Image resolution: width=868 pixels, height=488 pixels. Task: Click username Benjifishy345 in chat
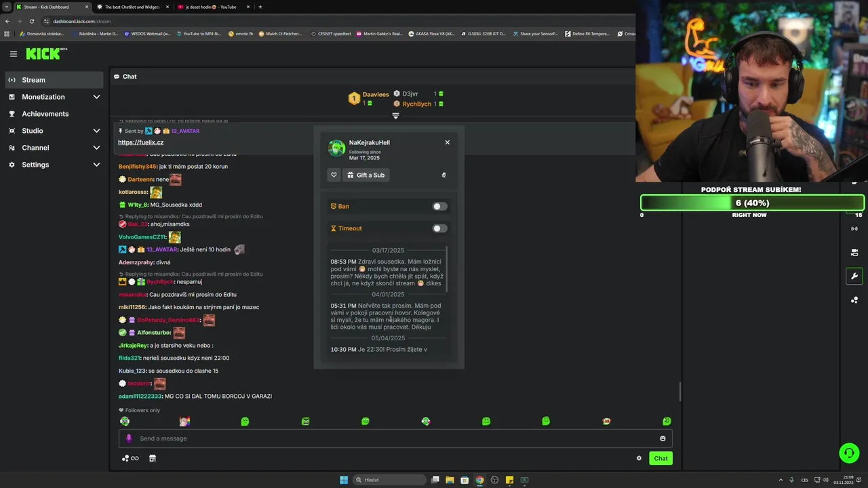pyautogui.click(x=138, y=166)
